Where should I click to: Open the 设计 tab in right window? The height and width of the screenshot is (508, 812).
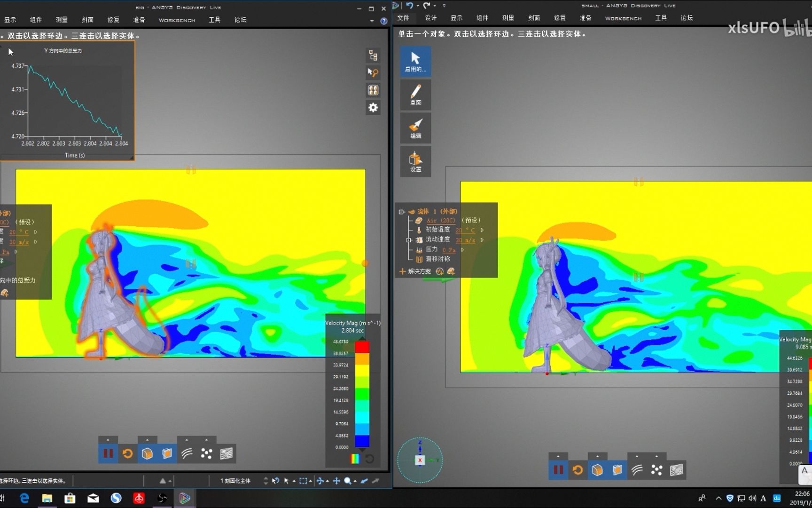coord(431,18)
